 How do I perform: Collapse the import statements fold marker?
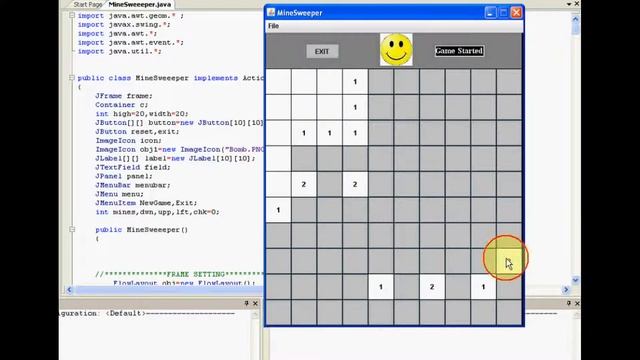[x=72, y=16]
